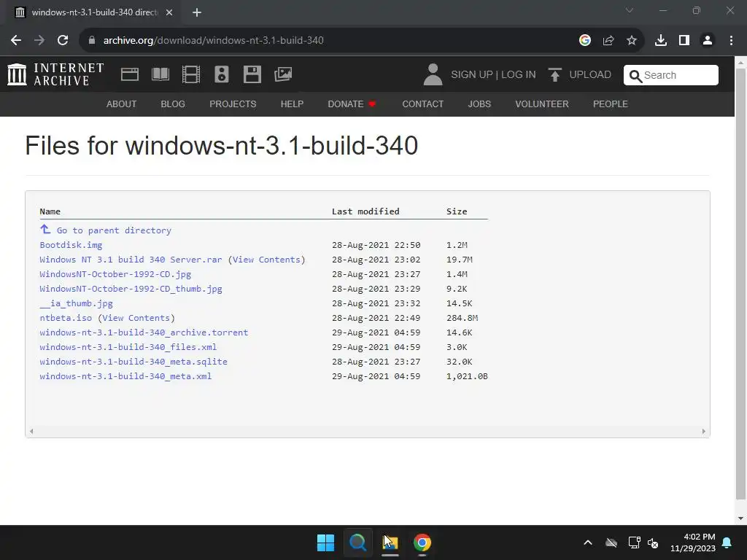747x560 pixels.
Task: Open tab search dropdown arrow
Action: coord(630,10)
